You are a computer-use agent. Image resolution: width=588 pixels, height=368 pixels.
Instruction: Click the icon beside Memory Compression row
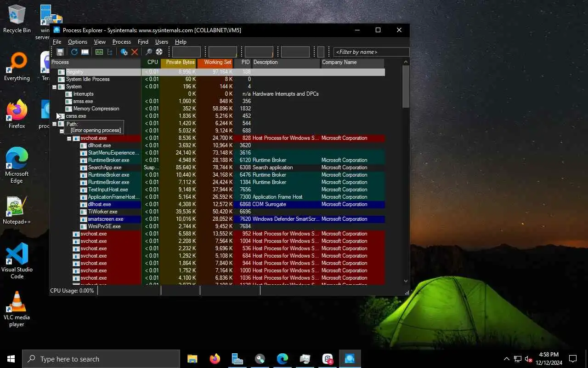[69, 109]
